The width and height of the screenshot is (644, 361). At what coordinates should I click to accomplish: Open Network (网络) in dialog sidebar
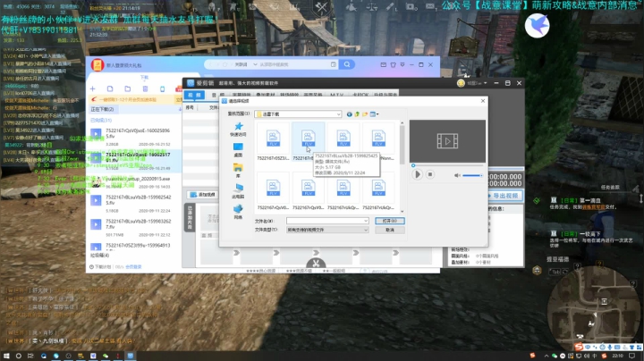(238, 212)
